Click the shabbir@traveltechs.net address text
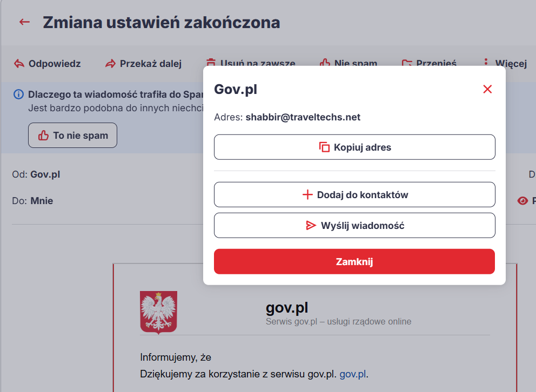 click(303, 117)
